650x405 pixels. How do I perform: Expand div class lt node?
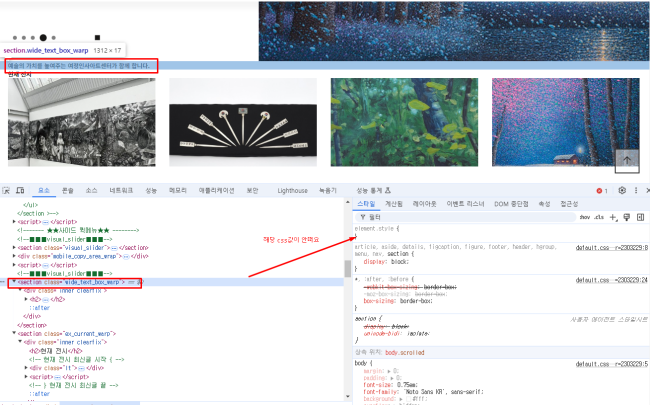pyautogui.click(x=26, y=368)
